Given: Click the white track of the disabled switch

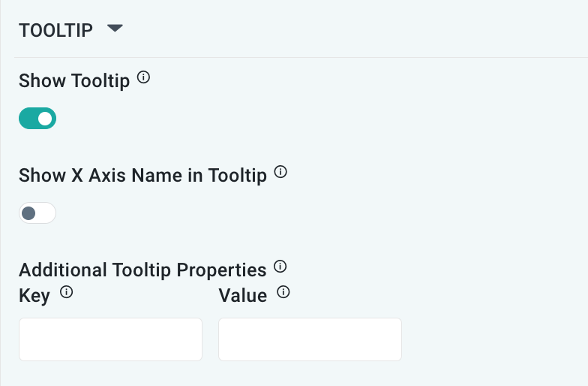Looking at the screenshot, I should click(46, 213).
